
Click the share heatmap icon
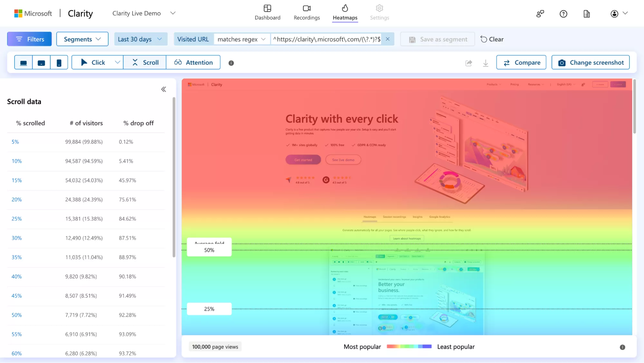469,63
